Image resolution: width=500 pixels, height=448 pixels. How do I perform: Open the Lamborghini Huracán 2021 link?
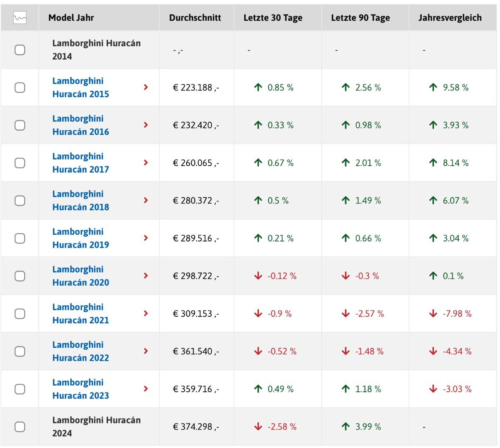coord(81,314)
